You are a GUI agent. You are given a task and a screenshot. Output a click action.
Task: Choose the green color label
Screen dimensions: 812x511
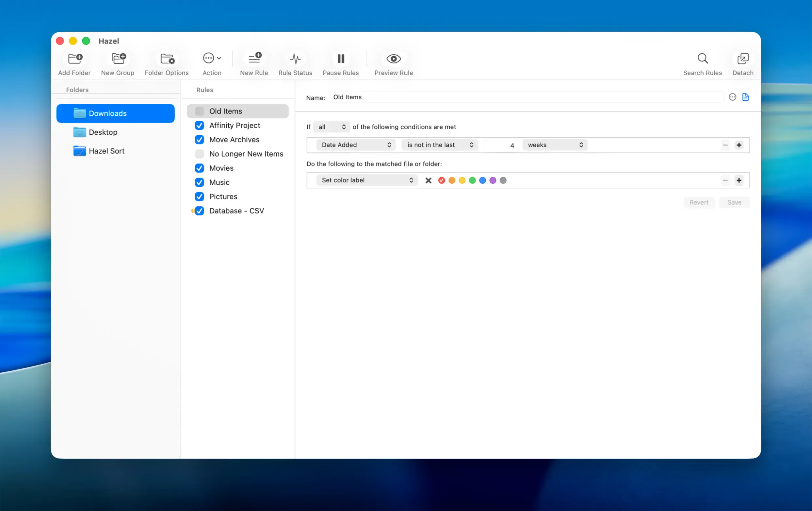click(472, 180)
